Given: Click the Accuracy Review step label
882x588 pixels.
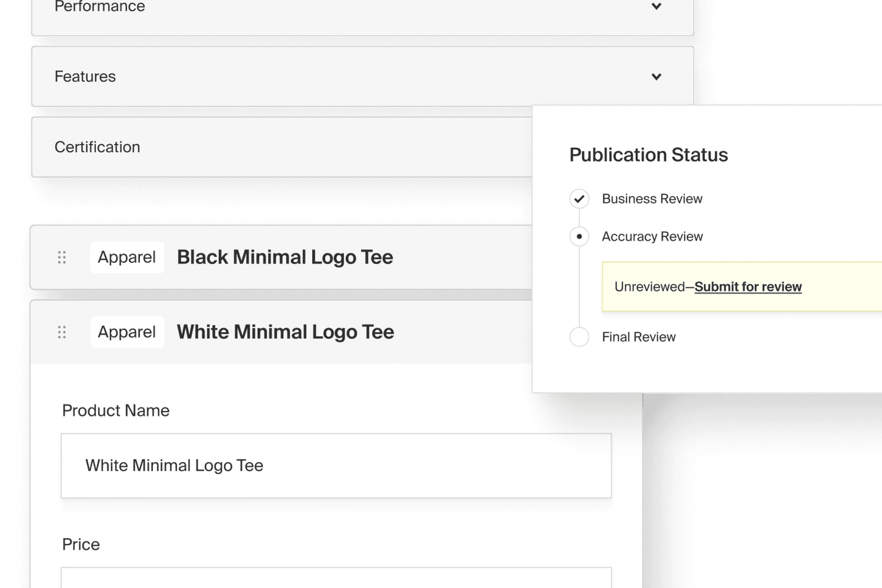Looking at the screenshot, I should pyautogui.click(x=652, y=236).
